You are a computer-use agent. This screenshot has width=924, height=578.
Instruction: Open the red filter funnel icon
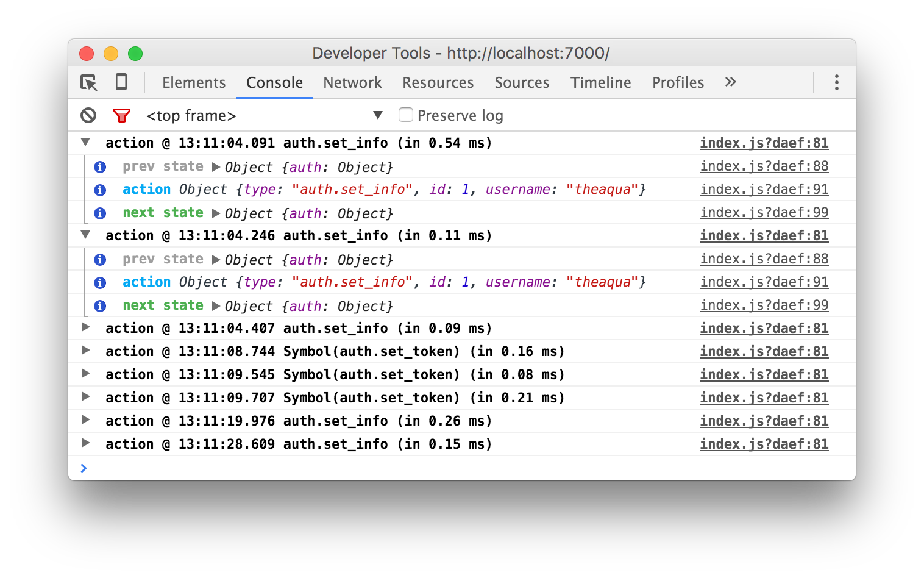pyautogui.click(x=122, y=115)
